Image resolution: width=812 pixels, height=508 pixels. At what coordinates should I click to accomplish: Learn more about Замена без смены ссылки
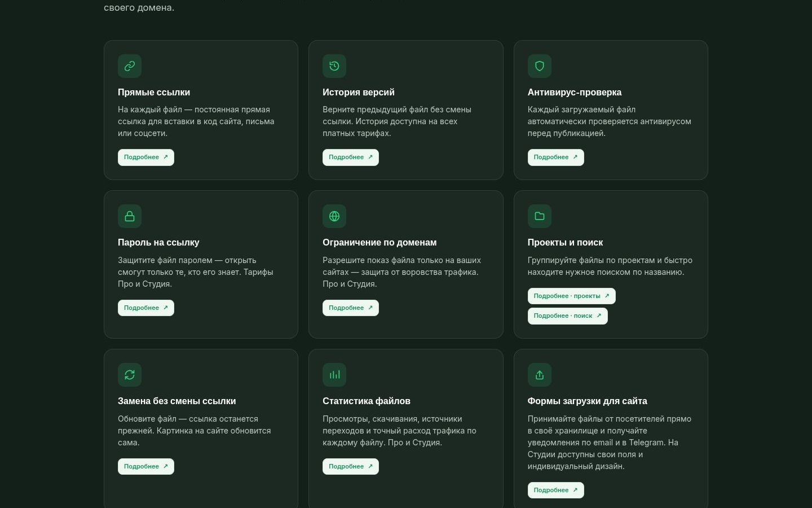pyautogui.click(x=146, y=466)
